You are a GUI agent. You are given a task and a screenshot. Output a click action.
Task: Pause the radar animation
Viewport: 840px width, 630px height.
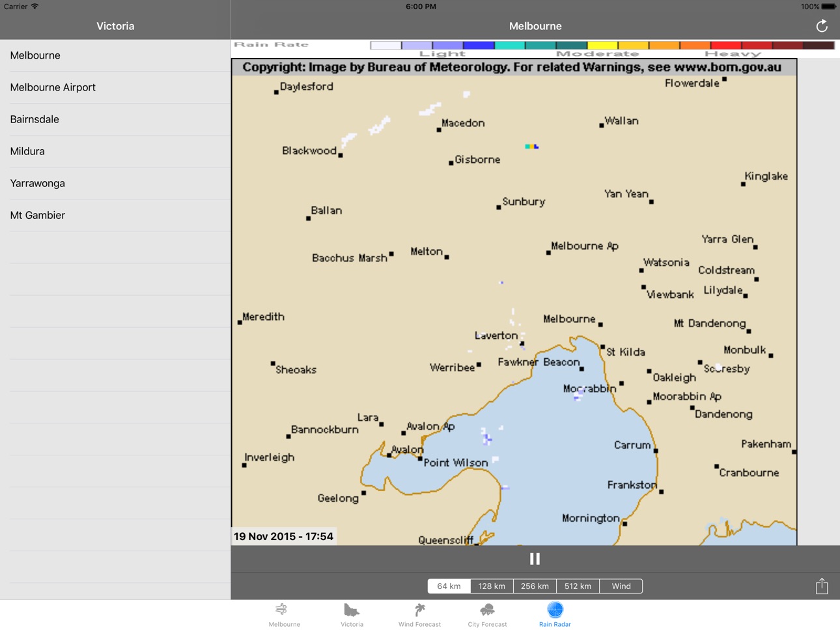[x=535, y=559]
